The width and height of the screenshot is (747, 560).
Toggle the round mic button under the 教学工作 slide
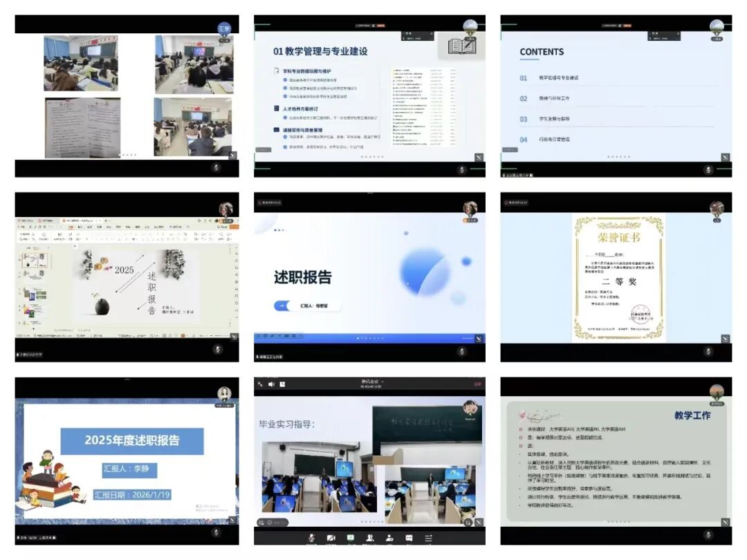[x=708, y=534]
